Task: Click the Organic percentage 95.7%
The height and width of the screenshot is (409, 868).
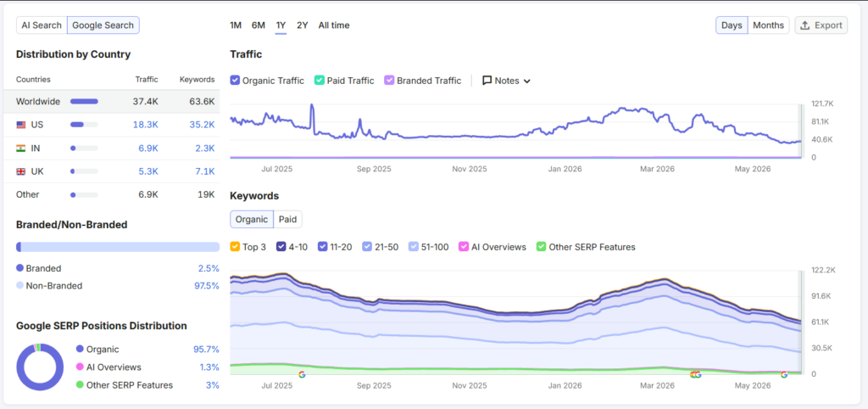Action: point(206,349)
